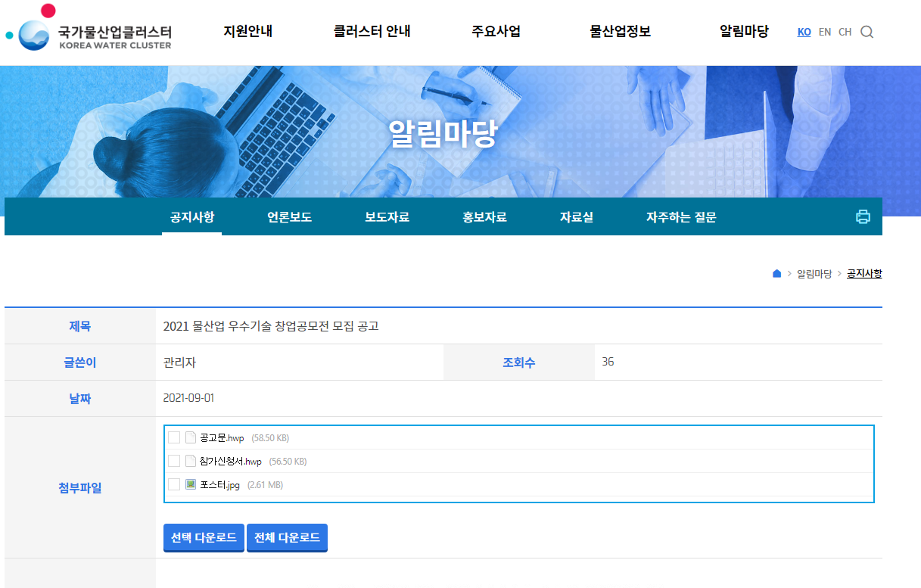Click the 제목 label
Image resolution: width=921 pixels, height=588 pixels.
point(79,326)
